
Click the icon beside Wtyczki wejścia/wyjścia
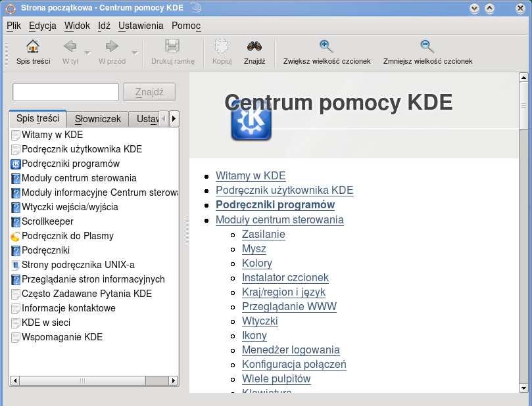tap(16, 208)
